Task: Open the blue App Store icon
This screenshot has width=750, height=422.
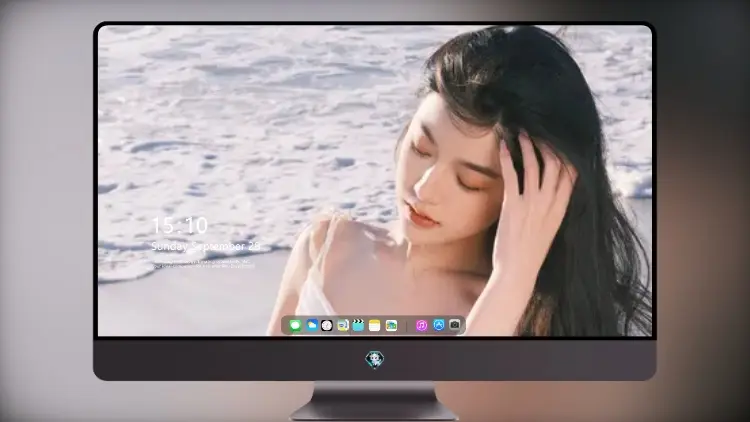Action: coord(439,325)
